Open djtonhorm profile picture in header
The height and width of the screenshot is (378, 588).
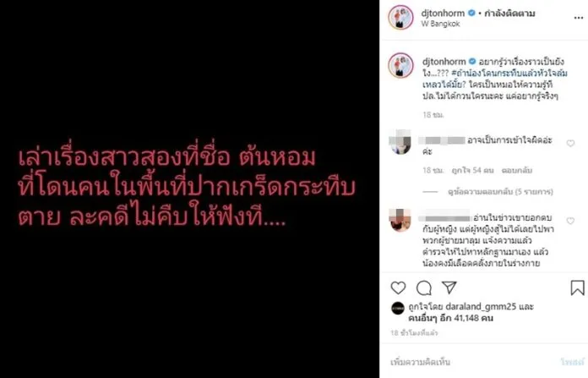[x=401, y=17]
